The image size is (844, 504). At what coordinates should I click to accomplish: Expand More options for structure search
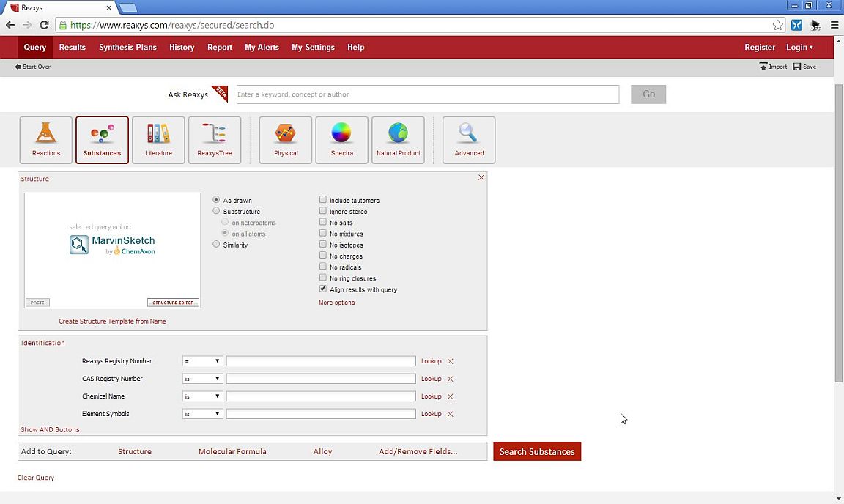click(x=336, y=303)
